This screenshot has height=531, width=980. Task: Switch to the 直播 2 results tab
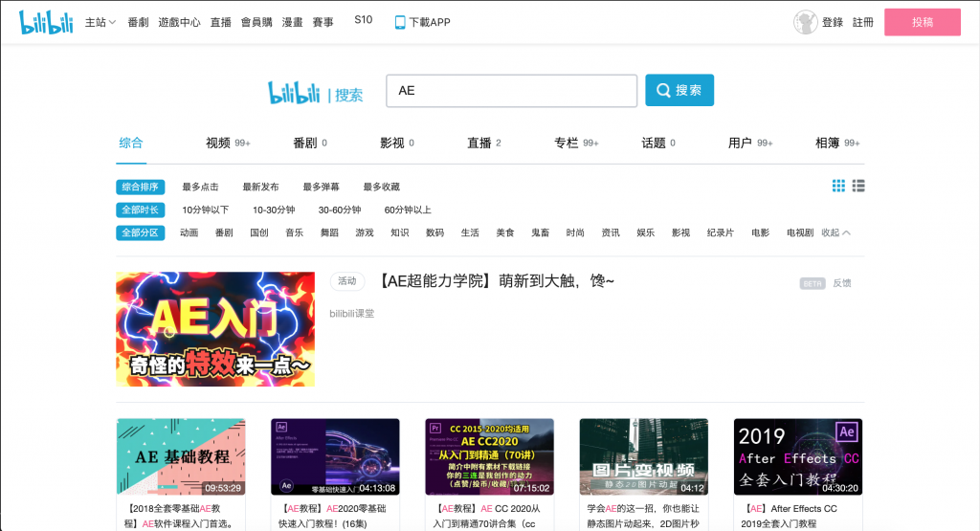point(484,144)
